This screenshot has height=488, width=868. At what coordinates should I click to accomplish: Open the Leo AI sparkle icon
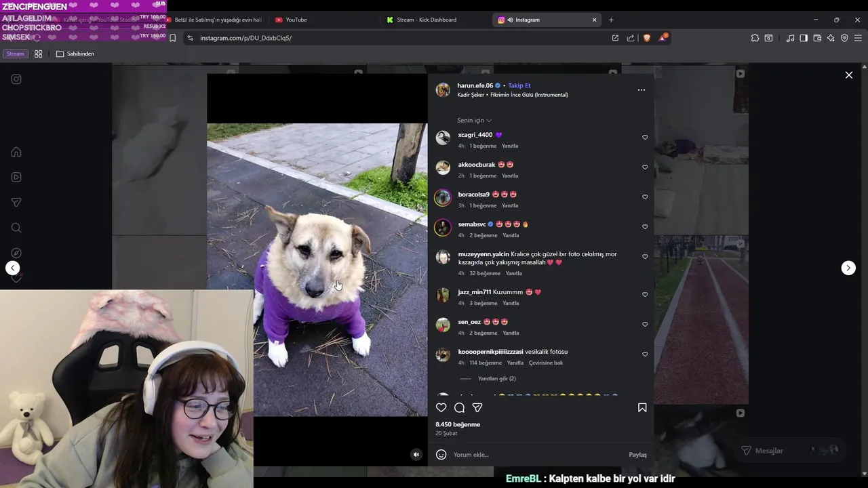831,38
